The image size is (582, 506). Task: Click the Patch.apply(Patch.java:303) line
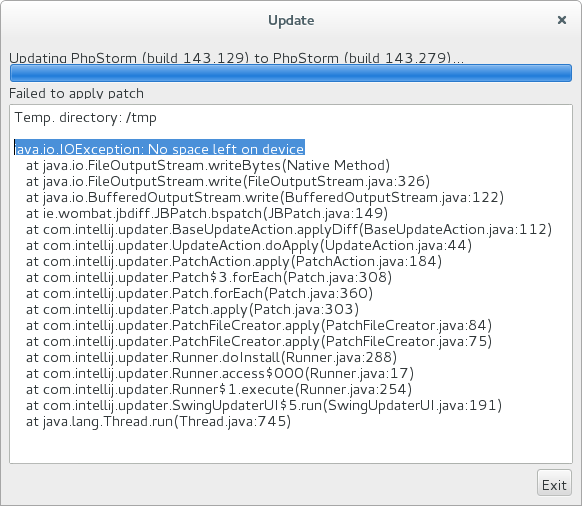[x=192, y=309]
